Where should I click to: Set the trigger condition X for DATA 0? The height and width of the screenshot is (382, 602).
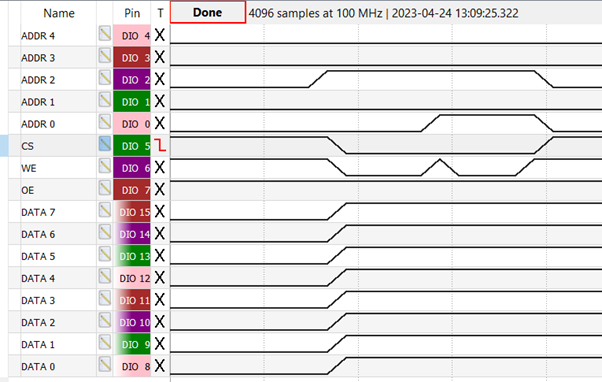coord(160,366)
